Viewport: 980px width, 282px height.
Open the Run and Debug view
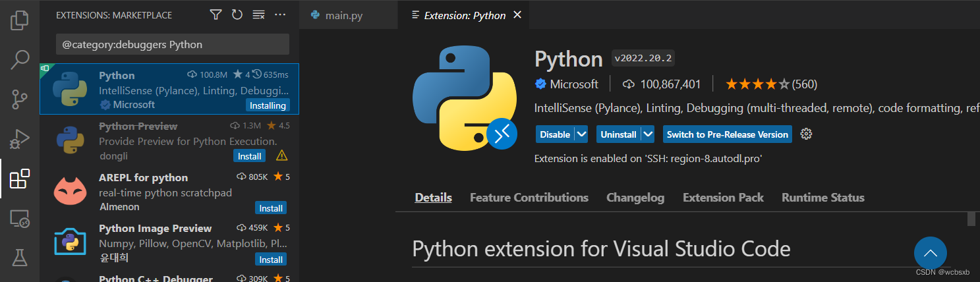coord(20,139)
